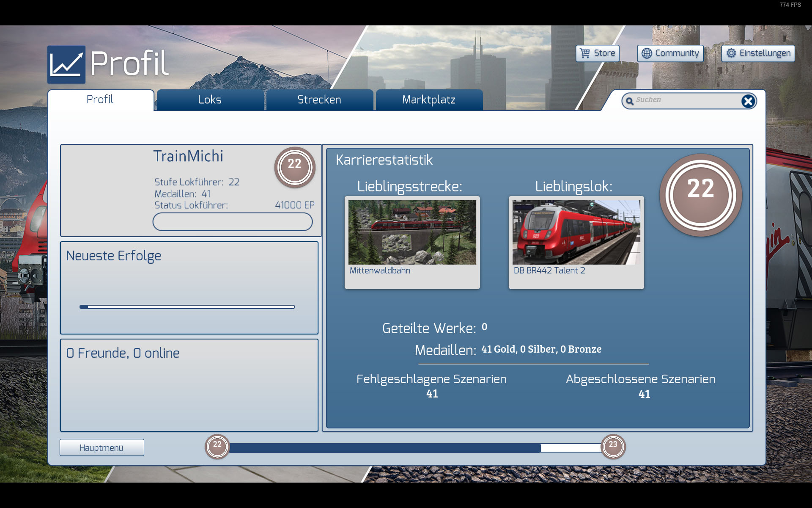Click the level 22 badge at progress bar start
This screenshot has width=812, height=508.
(x=217, y=446)
